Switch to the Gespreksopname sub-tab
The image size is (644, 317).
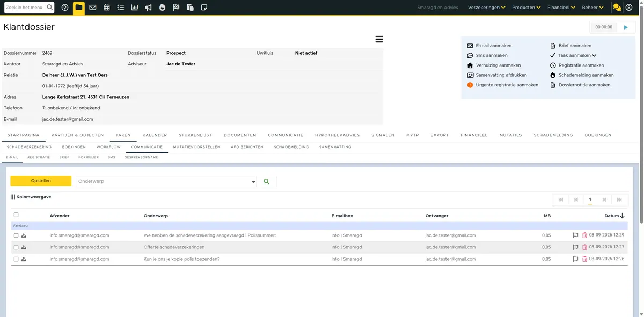click(141, 158)
